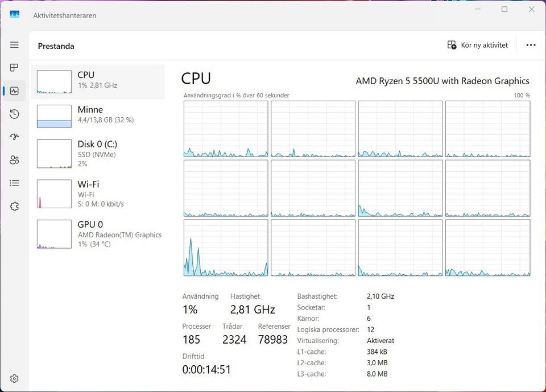Viewport: 546px width, 392px height.
Task: Open the Startup apps page icon
Action: tap(14, 137)
